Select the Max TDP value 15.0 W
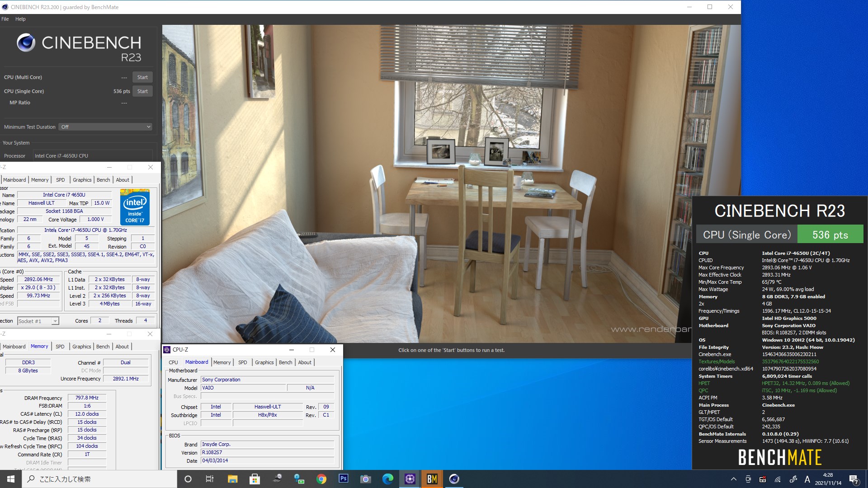868x488 pixels. click(x=102, y=203)
